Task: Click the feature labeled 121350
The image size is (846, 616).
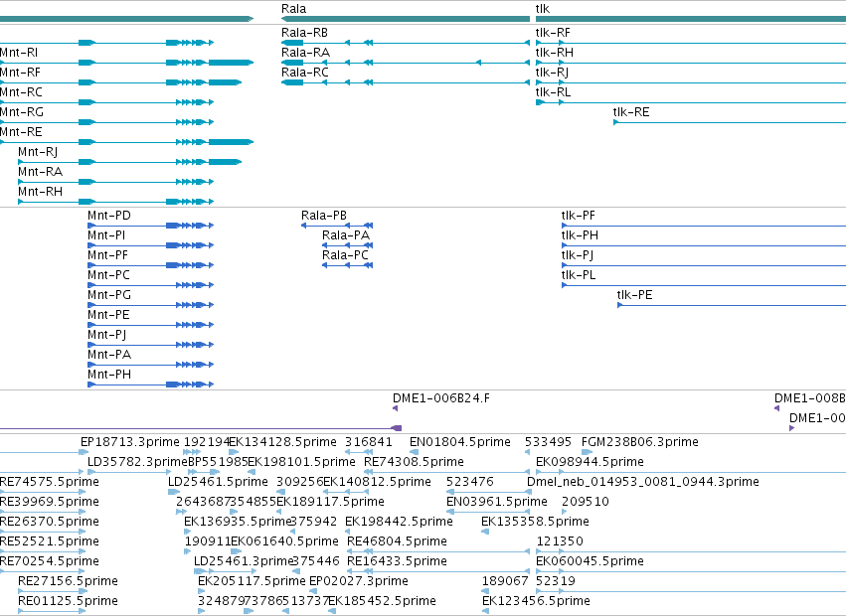Action: click(560, 541)
